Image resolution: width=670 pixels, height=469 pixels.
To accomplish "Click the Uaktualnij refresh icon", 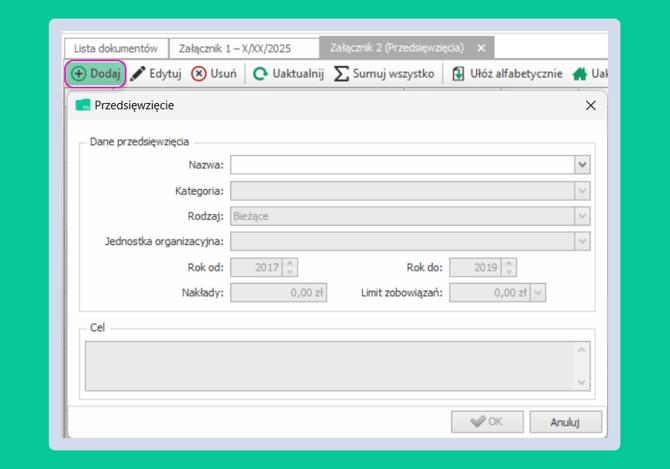I will [x=260, y=74].
